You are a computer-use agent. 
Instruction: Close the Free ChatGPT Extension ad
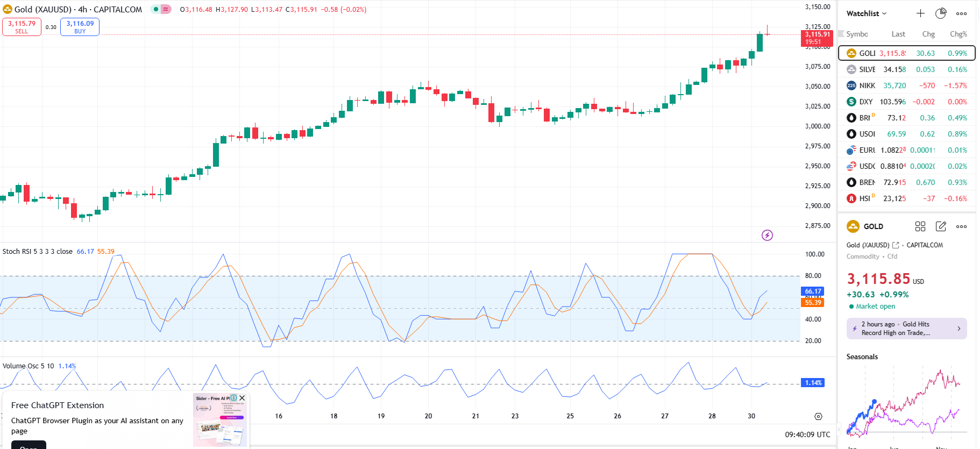point(242,398)
